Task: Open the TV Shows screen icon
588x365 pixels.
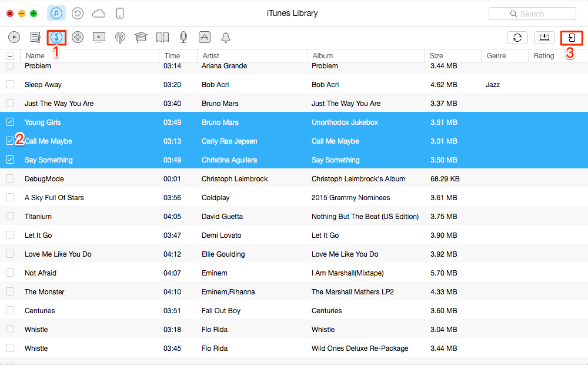Action: [x=99, y=37]
